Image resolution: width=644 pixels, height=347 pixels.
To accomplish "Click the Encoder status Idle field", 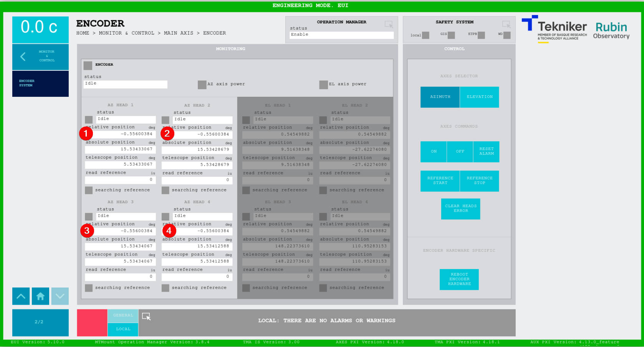I will coord(126,84).
